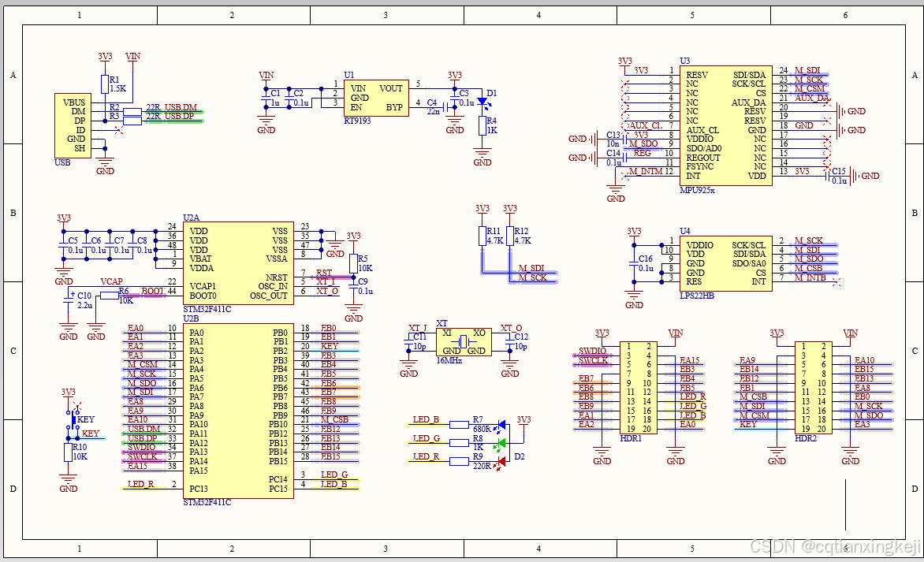Select capacitor C16 next to LPS22HB

634,263
